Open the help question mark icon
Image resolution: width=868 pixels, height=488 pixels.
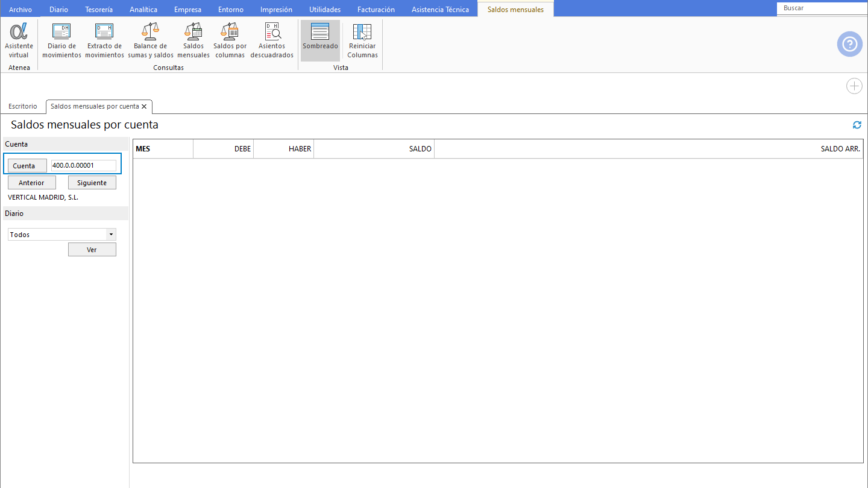tap(849, 44)
